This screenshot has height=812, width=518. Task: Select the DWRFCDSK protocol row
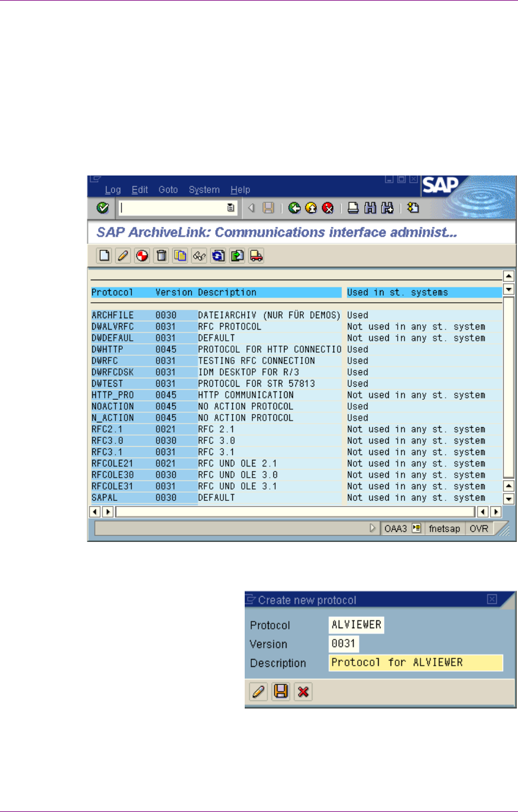click(297, 372)
